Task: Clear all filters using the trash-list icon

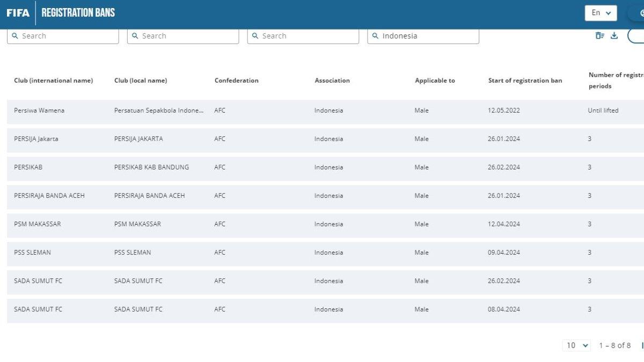Action: pyautogui.click(x=599, y=35)
